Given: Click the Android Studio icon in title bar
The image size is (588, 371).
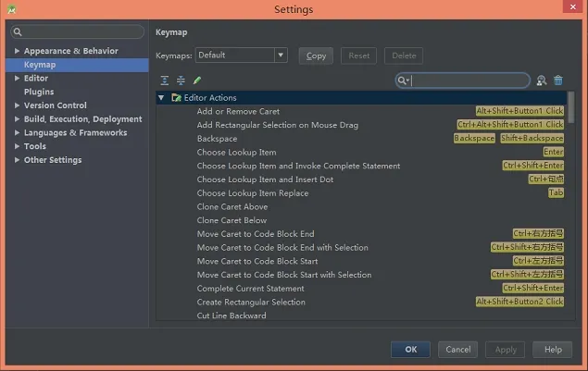Looking at the screenshot, I should tap(9, 9).
